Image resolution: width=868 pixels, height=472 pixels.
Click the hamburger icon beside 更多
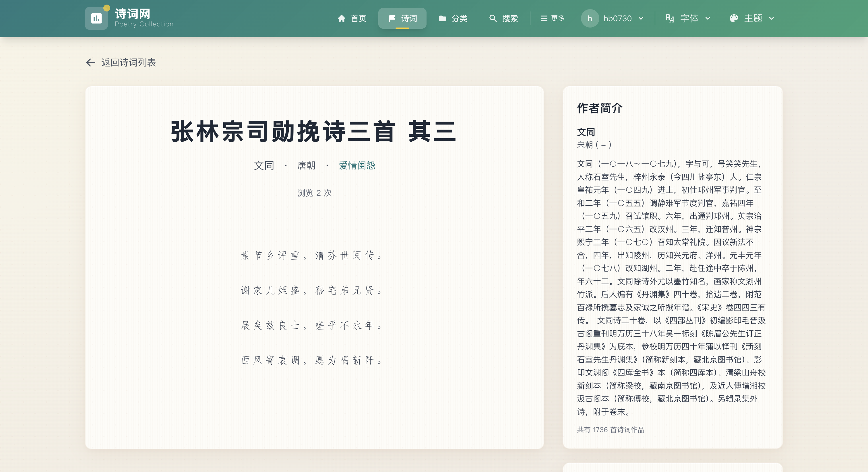pos(544,18)
